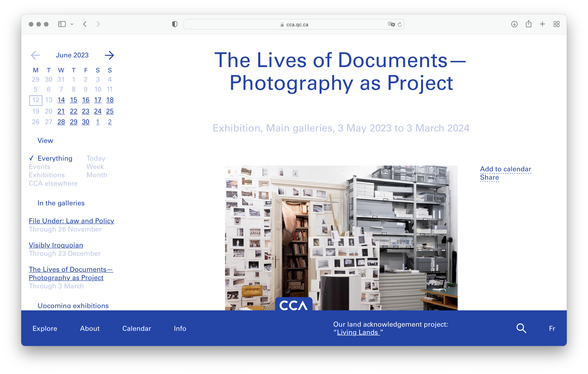Open the tab overview grid icon
Screen dimensions: 588x374
point(557,24)
